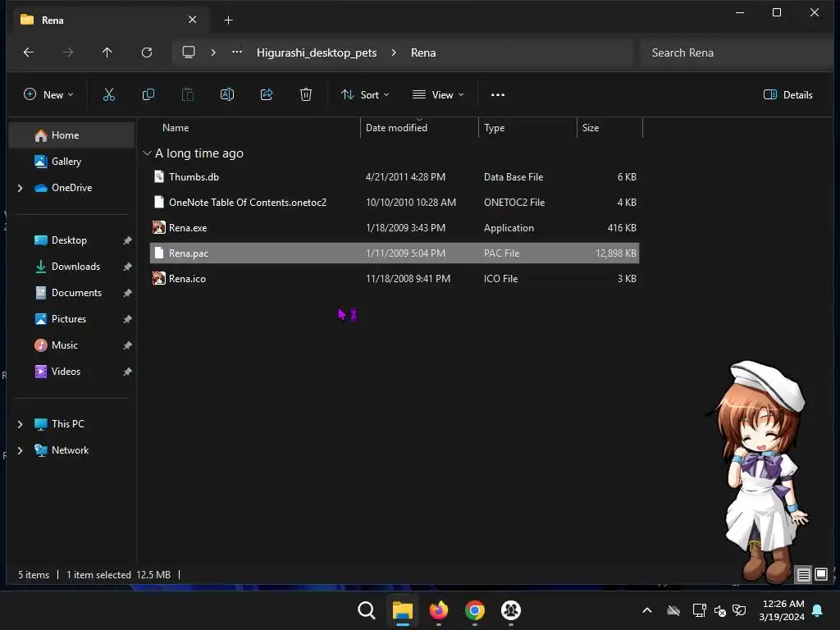840x630 pixels.
Task: Launch Google Chrome from the taskbar
Action: pyautogui.click(x=475, y=610)
